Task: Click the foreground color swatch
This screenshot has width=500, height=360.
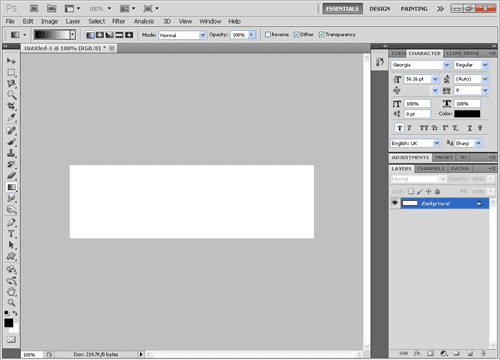Action: coord(9,323)
